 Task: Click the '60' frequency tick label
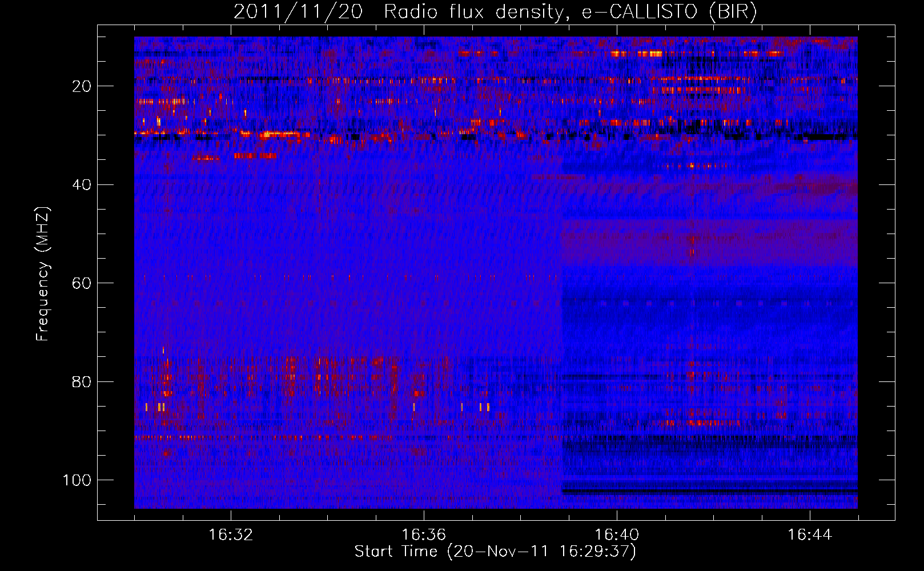coord(82,283)
